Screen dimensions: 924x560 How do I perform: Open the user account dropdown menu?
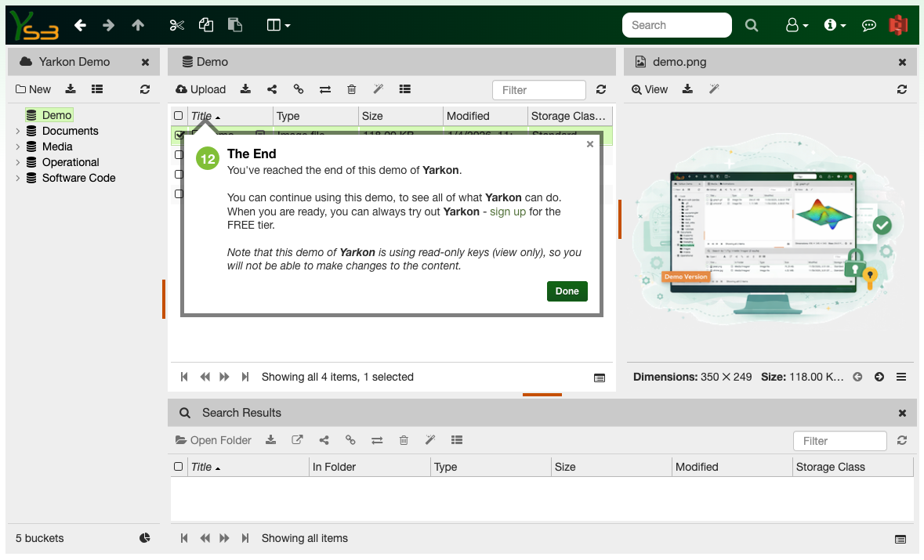click(796, 25)
